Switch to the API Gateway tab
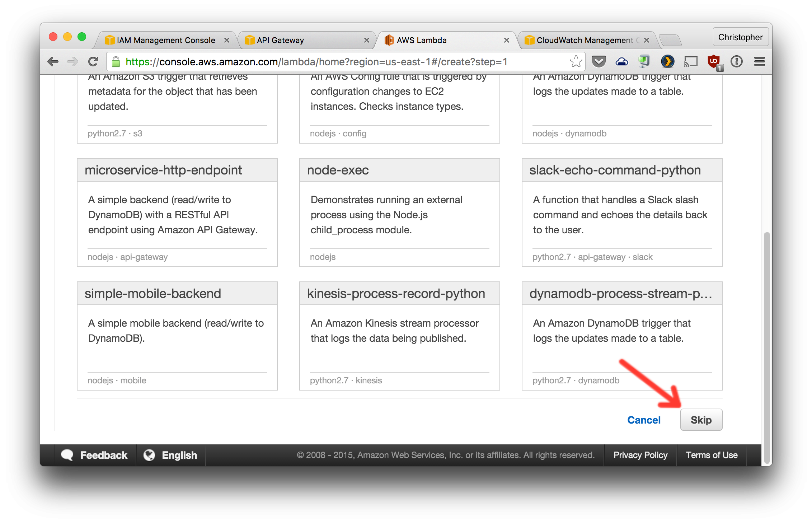 coord(280,40)
